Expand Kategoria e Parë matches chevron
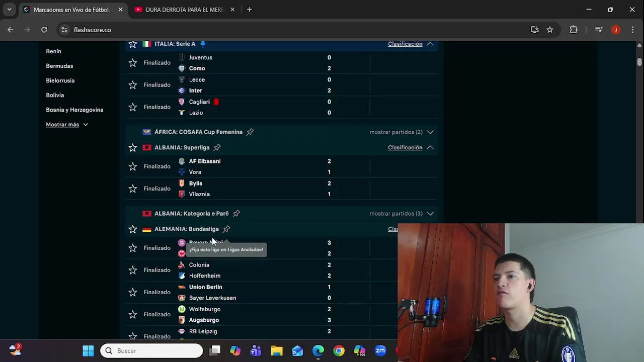644x362 pixels. coord(430,213)
